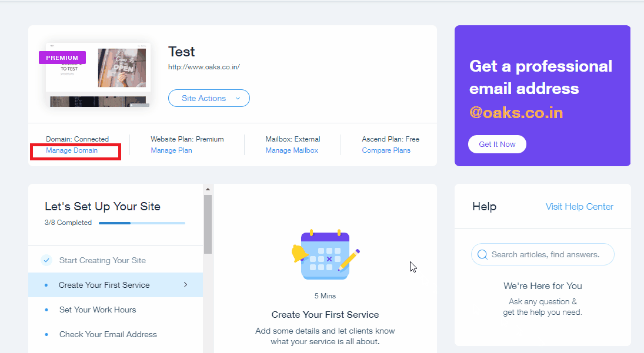Click the Website Plan: Premium text
The image size is (644, 353).
tap(187, 139)
